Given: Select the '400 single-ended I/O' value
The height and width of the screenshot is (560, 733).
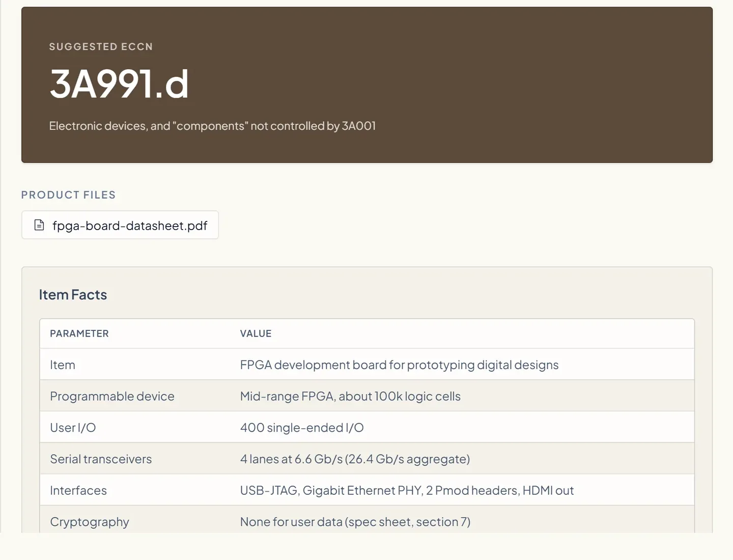Looking at the screenshot, I should coord(302,428).
